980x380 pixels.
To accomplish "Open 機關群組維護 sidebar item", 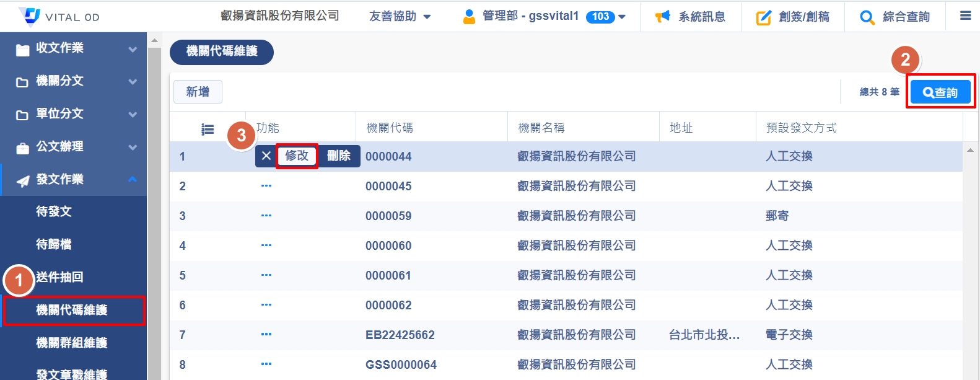I will coord(72,343).
